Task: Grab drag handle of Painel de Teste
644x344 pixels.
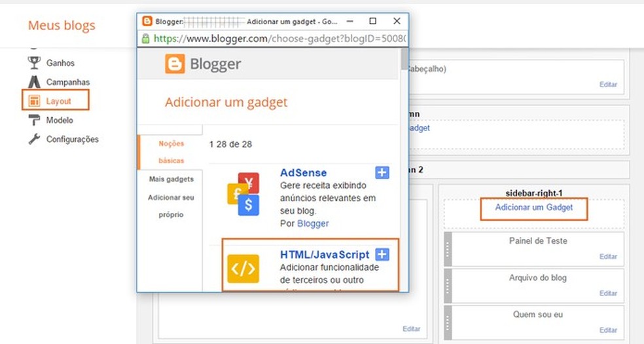Action: [x=448, y=249]
